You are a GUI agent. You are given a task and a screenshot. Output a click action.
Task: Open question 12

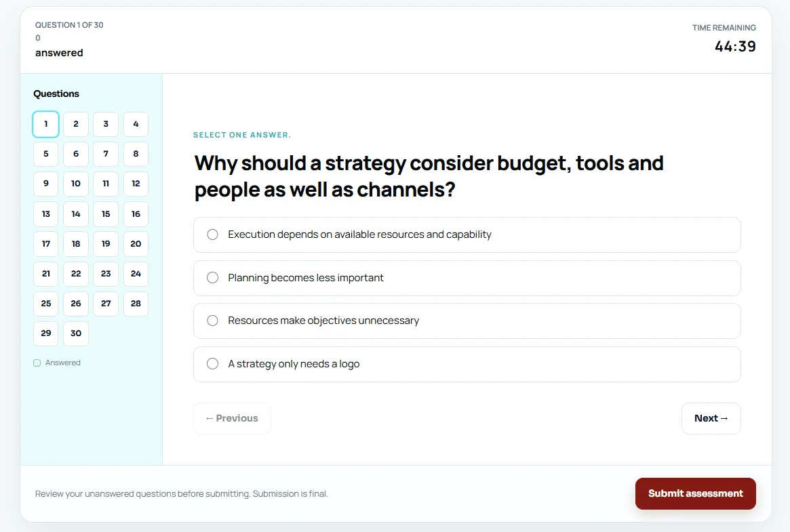(136, 184)
